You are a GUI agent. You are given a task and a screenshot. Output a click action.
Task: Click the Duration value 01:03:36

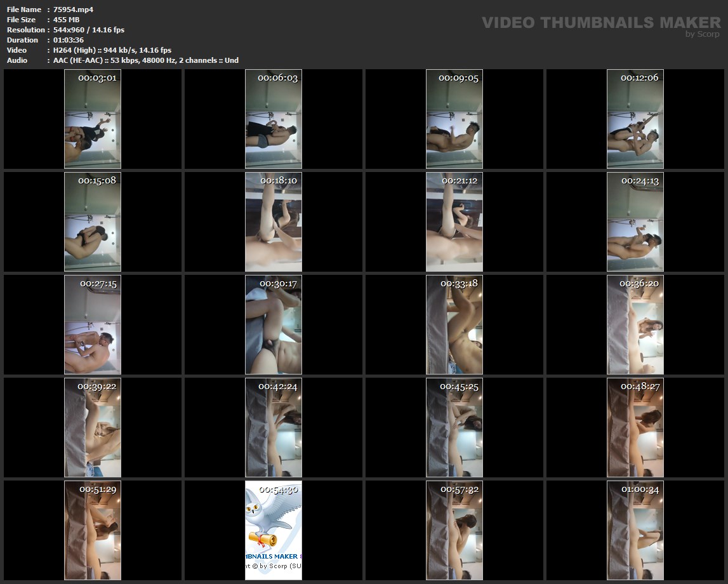coord(69,40)
